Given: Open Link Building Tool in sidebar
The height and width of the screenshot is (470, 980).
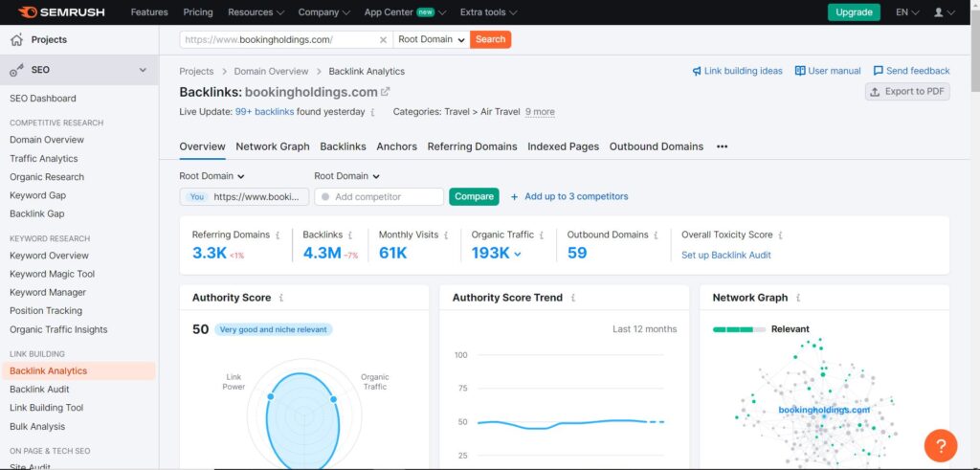Looking at the screenshot, I should 46,408.
